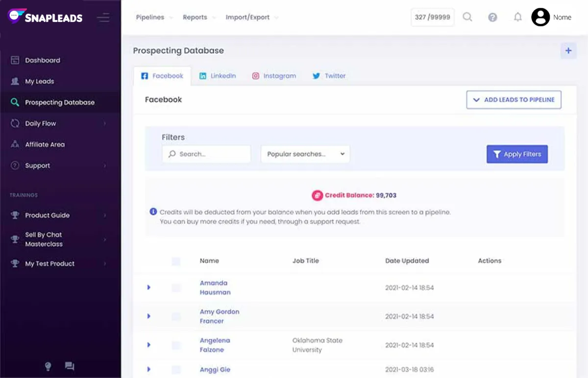Open Amy Gordon Francer name link
Screen dimensions: 588x378
click(220, 316)
